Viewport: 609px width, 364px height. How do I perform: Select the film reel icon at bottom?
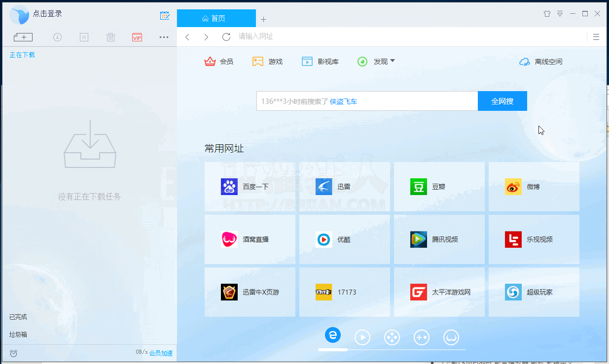point(392,337)
